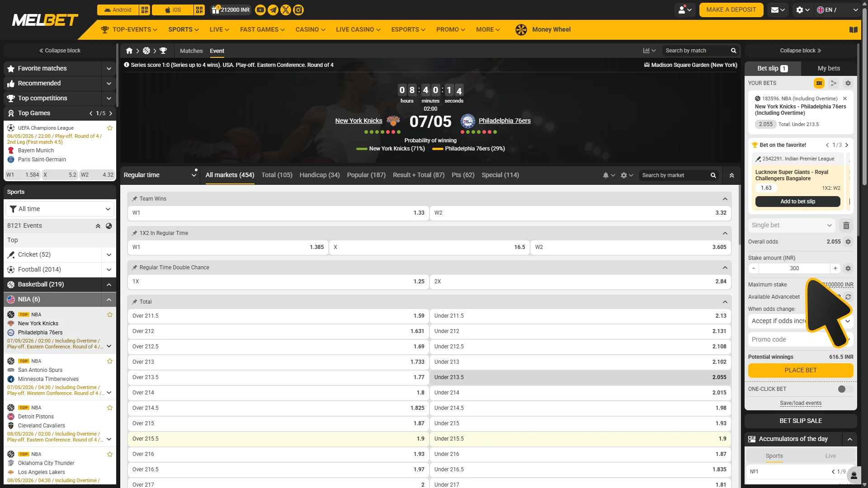Open the iOS QR code icon
Viewport: 868px width, 488px height.
(199, 10)
